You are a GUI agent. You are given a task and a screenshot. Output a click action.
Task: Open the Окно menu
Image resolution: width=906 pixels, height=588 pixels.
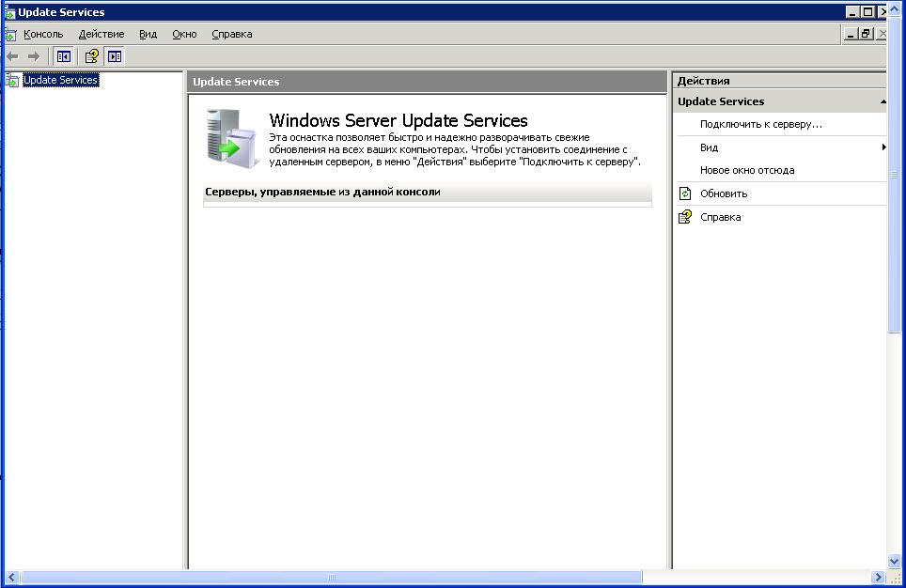(x=184, y=34)
